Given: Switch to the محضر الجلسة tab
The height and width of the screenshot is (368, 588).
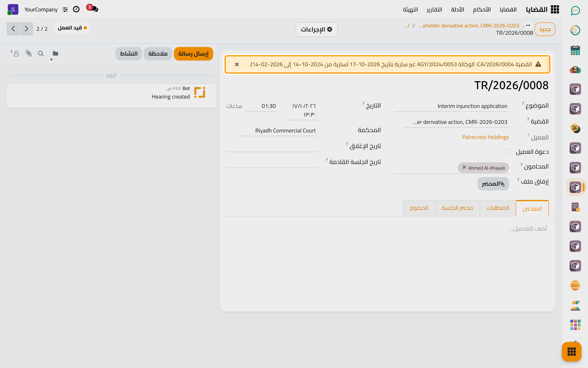Looking at the screenshot, I should tap(457, 208).
